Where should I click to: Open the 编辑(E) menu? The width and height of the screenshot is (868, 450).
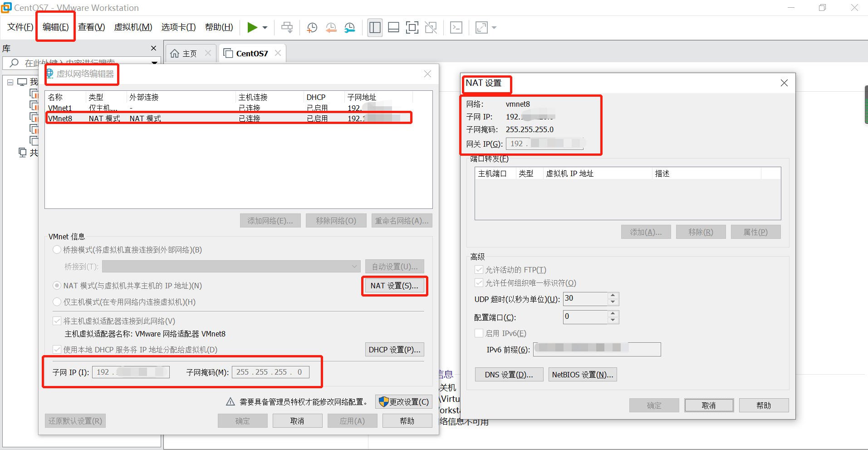[55, 27]
